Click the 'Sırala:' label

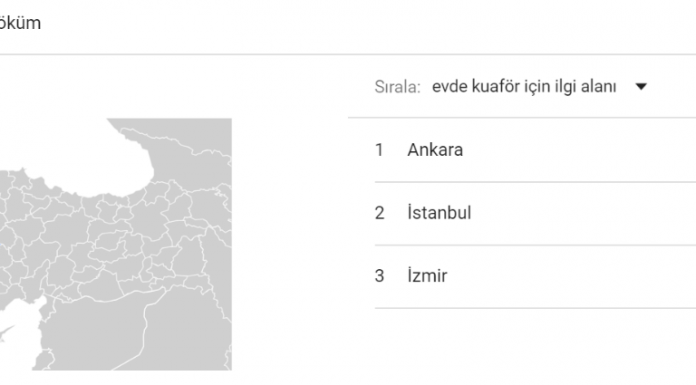pos(397,87)
